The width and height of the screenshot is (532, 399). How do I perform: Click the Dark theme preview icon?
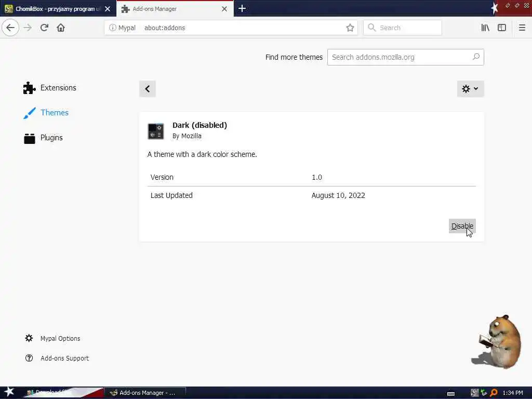click(156, 131)
